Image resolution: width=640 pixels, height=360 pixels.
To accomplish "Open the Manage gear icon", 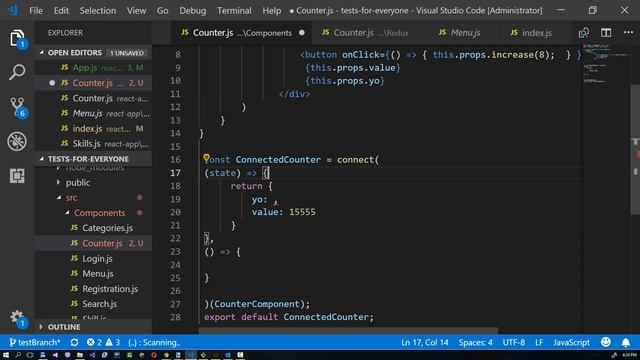I will (x=17, y=318).
